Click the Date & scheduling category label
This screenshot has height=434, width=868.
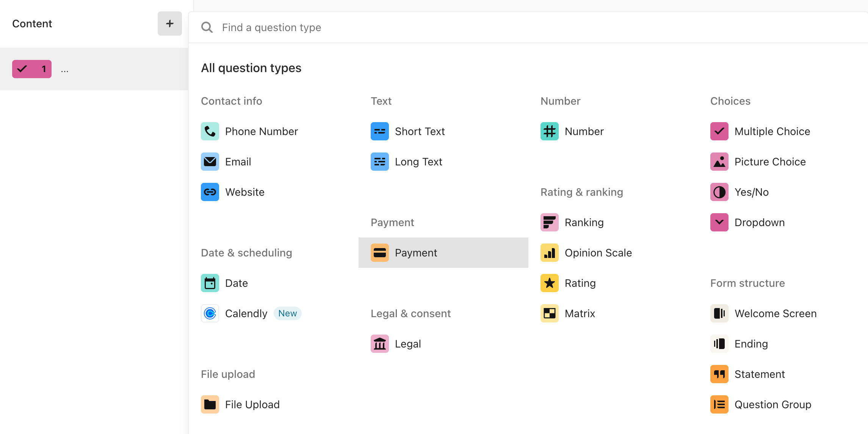coord(246,253)
